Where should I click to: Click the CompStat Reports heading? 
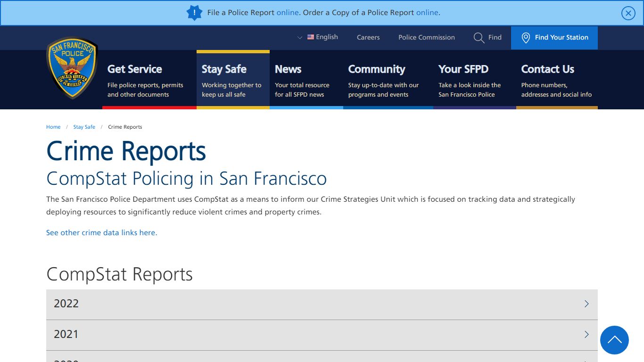tap(120, 274)
